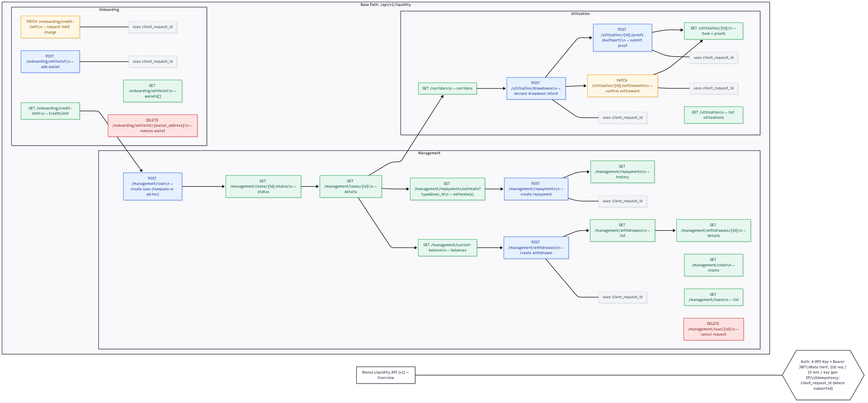Select the DELETE /onboarding/whitelist/{wallet_address} remove wallet node
Viewport: 868px width, 403px height.
[x=153, y=126]
